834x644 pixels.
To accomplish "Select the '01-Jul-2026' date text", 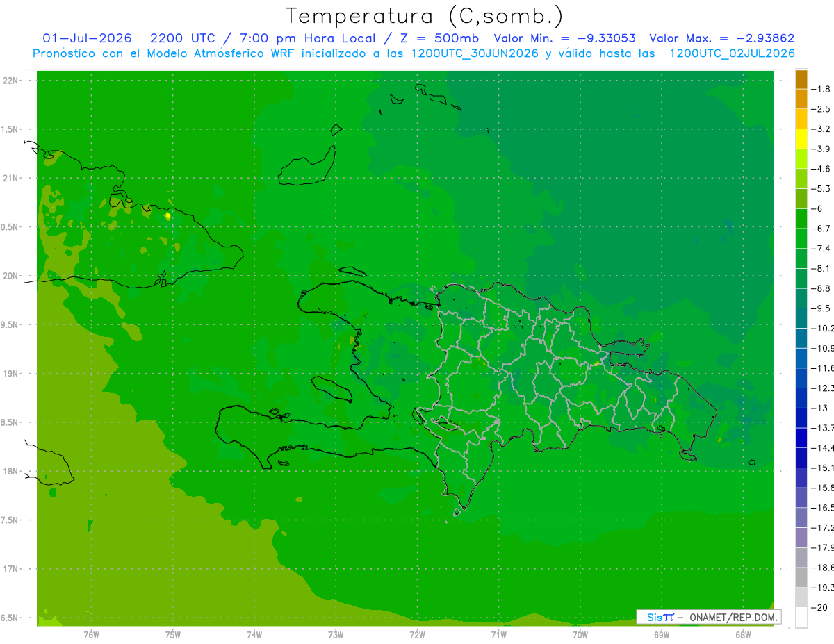I will (88, 38).
